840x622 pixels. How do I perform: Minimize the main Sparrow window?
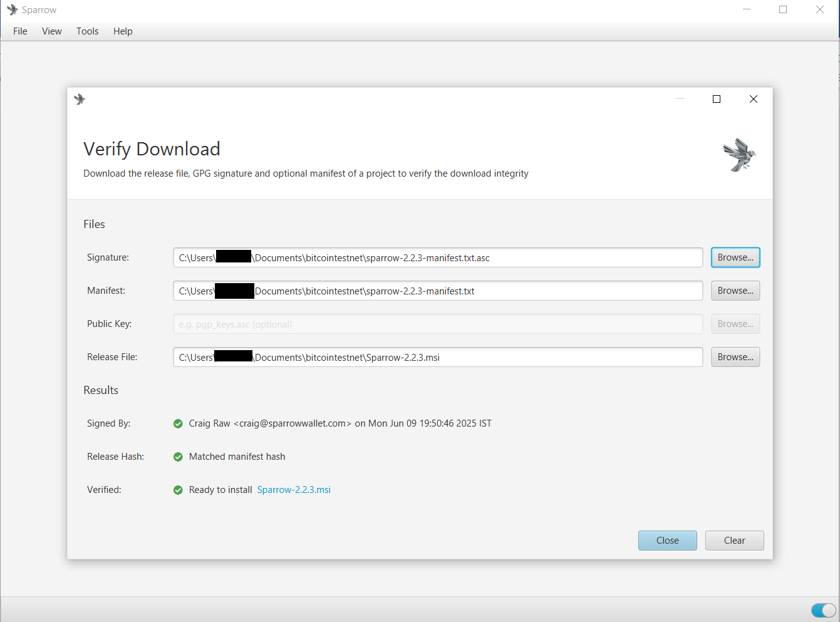(747, 9)
